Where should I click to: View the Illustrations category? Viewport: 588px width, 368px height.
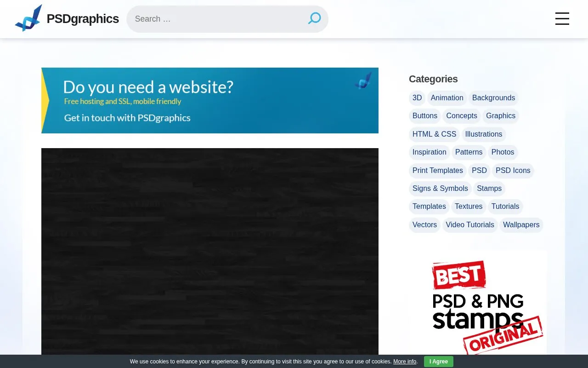[484, 134]
